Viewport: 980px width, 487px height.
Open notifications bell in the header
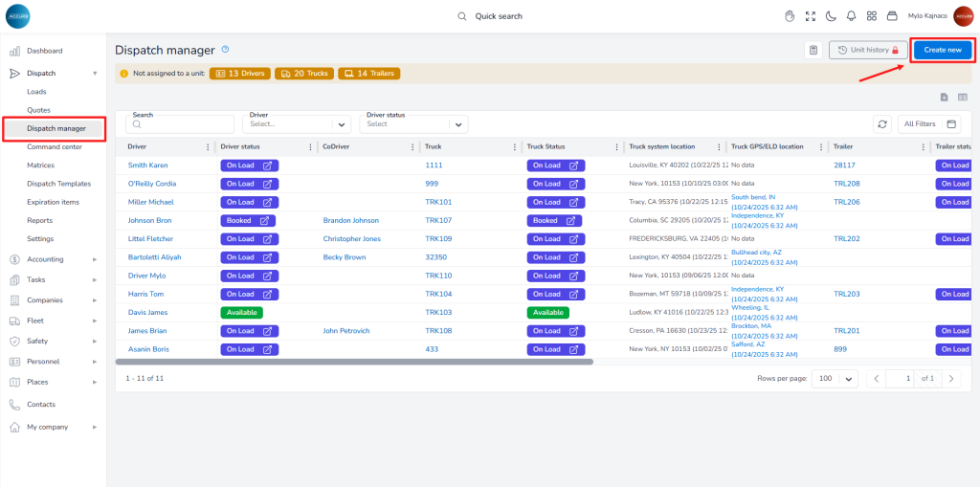(851, 16)
